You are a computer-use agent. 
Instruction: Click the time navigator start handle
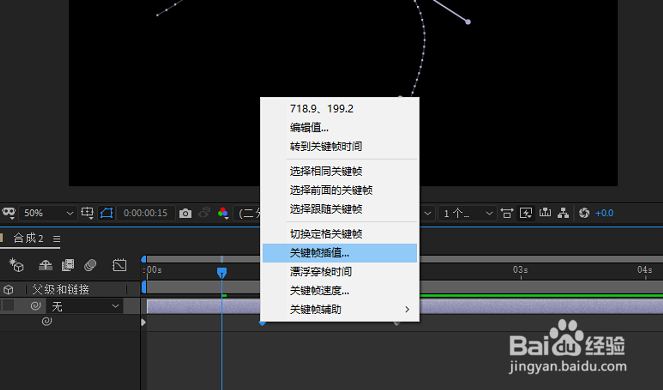tap(144, 259)
